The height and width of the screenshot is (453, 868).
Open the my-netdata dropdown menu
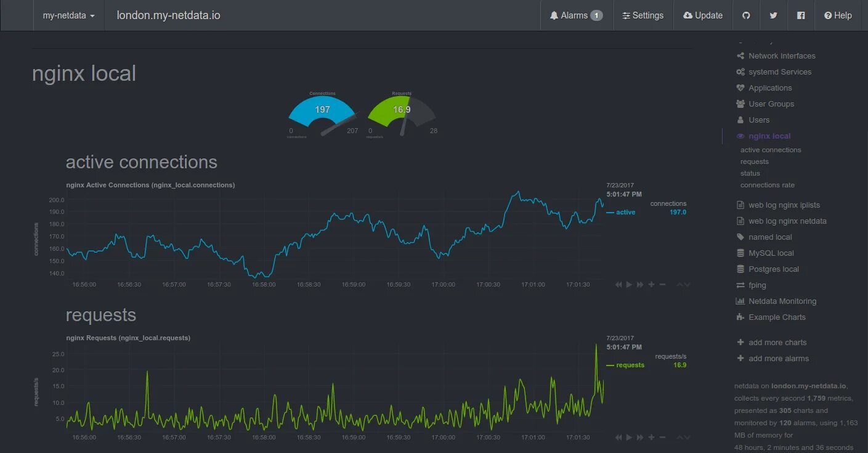68,15
